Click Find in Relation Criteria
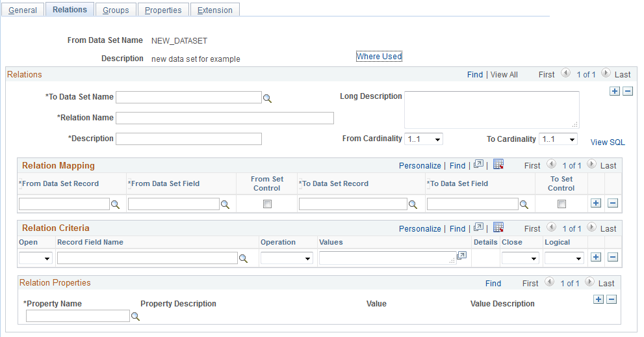The height and width of the screenshot is (337, 644). tap(457, 228)
